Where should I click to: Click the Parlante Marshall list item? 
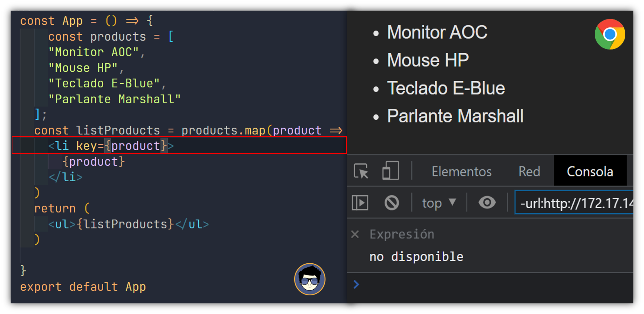tap(455, 116)
